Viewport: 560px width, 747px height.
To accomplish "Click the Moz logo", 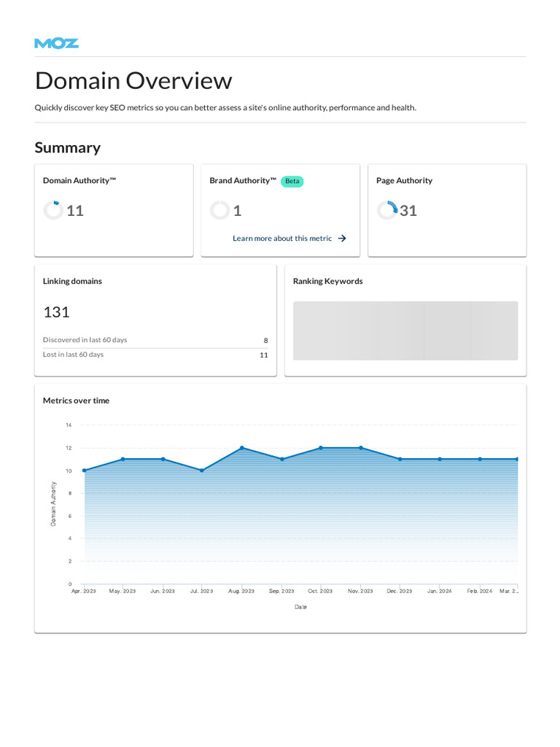I will 56,43.
